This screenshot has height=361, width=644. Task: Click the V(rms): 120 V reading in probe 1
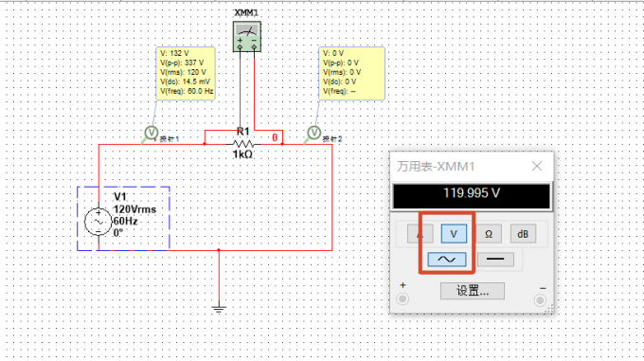[x=183, y=72]
